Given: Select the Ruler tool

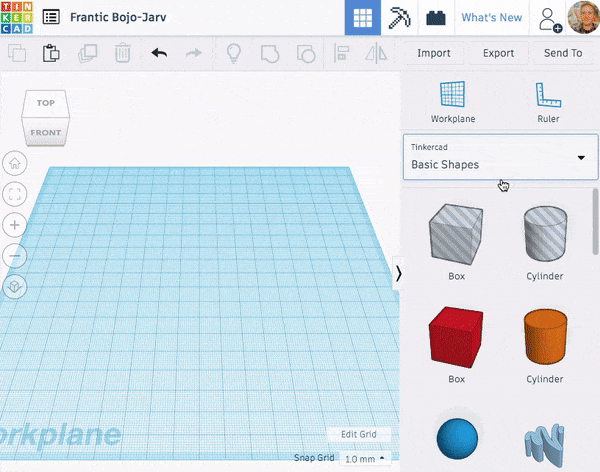Looking at the screenshot, I should pyautogui.click(x=548, y=102).
